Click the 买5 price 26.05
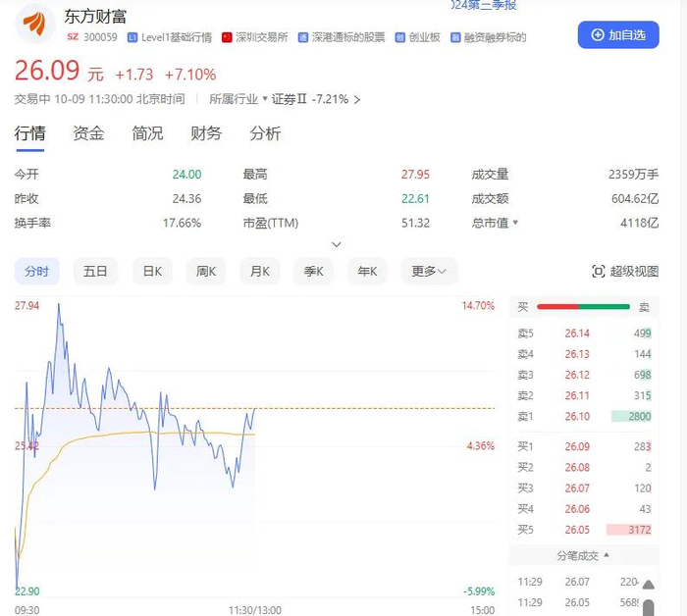The height and width of the screenshot is (616, 687). click(x=577, y=530)
